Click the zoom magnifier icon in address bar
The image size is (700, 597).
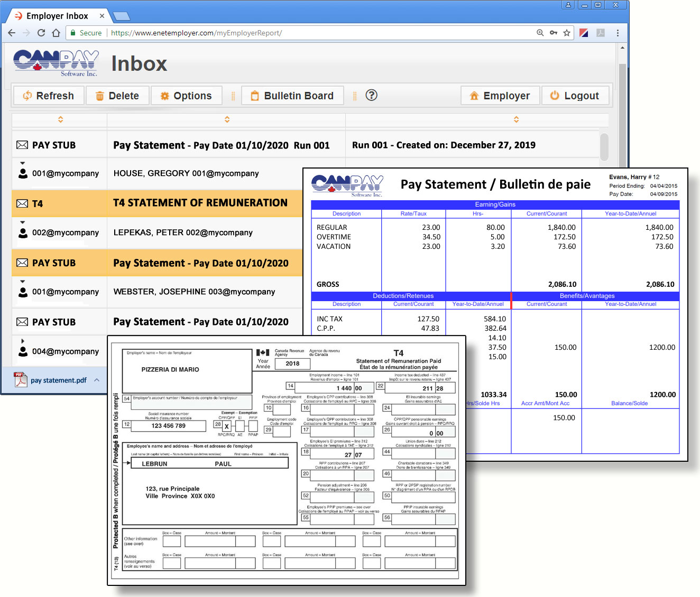point(540,33)
